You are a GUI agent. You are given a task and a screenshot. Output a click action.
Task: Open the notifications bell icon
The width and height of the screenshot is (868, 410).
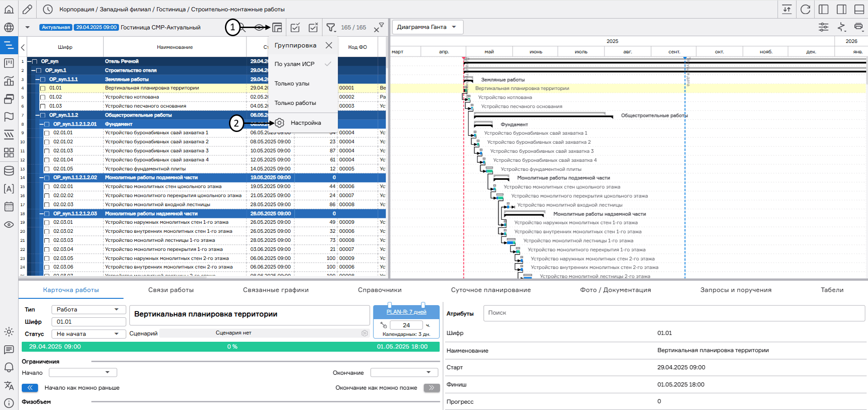click(9, 367)
